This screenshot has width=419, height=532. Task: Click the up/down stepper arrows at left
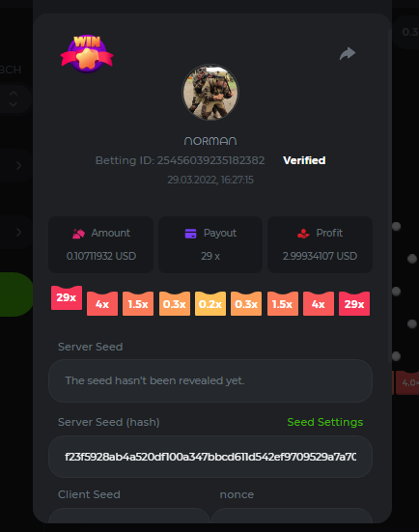[14, 98]
